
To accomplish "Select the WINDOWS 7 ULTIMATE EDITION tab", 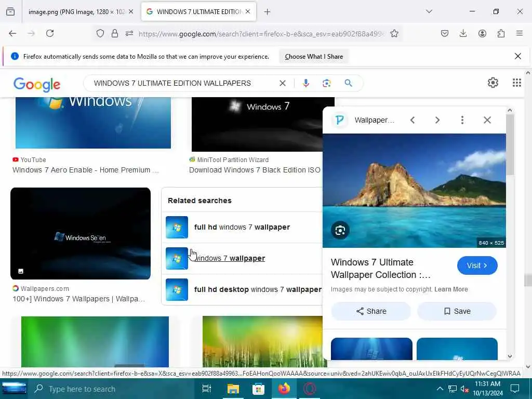I will click(198, 12).
